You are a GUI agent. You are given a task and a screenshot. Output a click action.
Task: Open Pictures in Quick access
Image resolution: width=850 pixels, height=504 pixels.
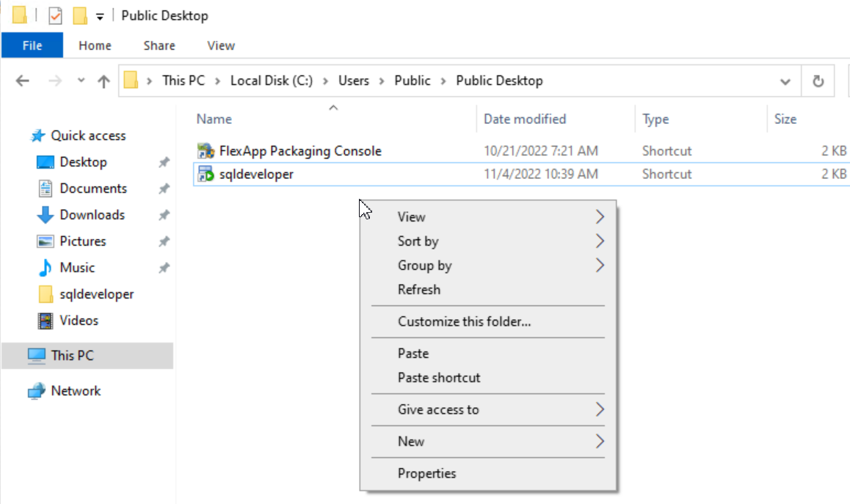tap(82, 241)
